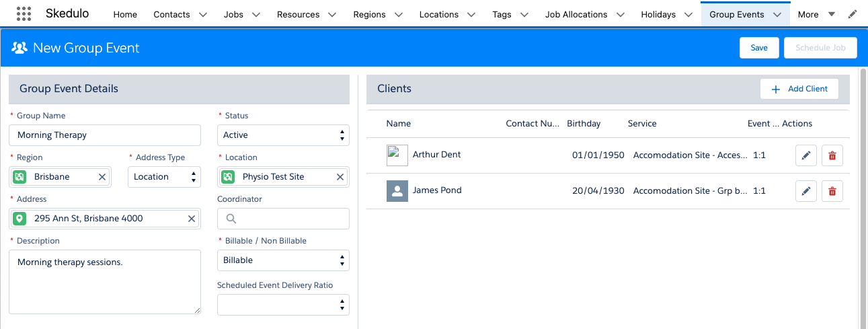Switch to the Job Allocations tab
Screen dimensions: 868x329
[576, 14]
